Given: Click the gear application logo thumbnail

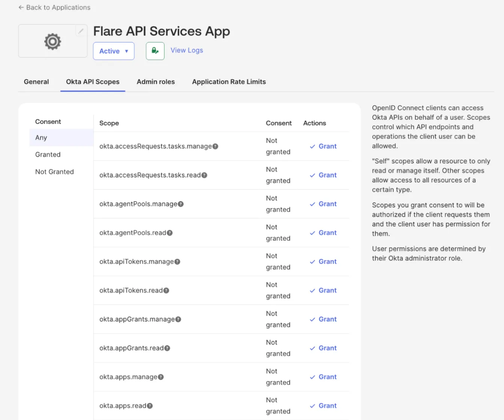Looking at the screenshot, I should point(53,41).
